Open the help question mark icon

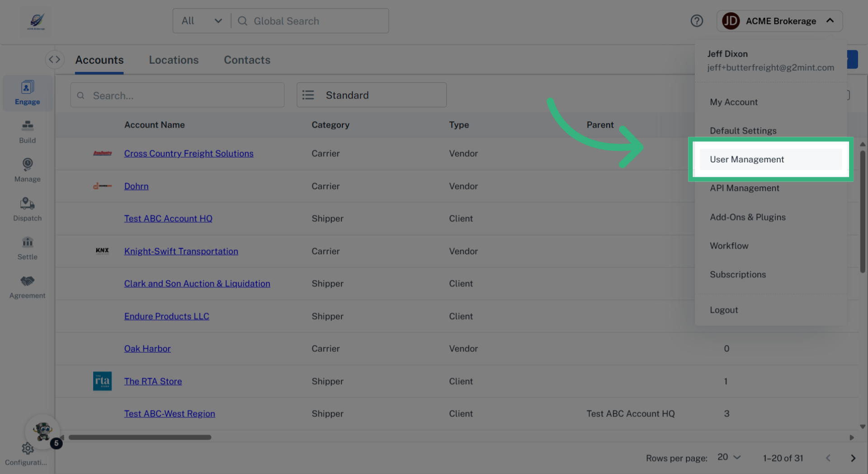pyautogui.click(x=697, y=21)
